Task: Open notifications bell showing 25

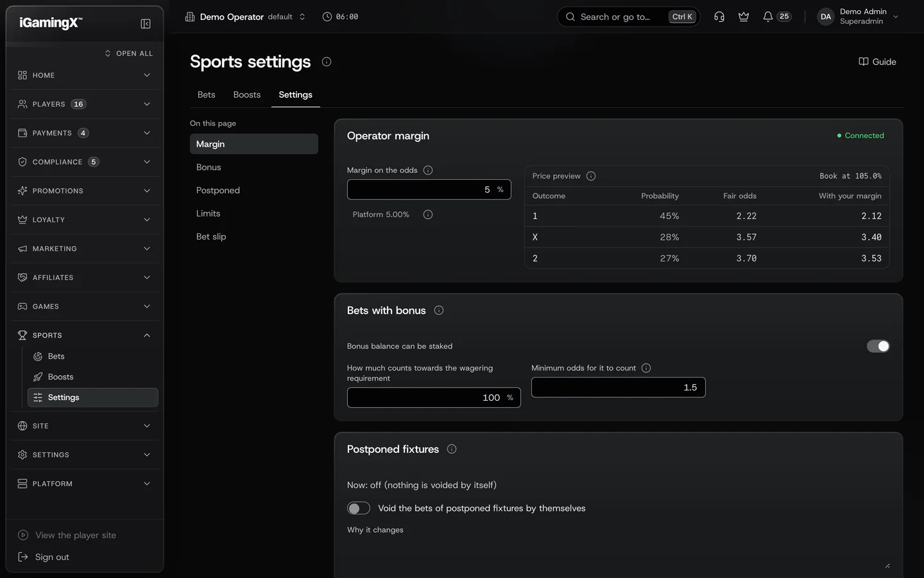Action: pos(776,17)
